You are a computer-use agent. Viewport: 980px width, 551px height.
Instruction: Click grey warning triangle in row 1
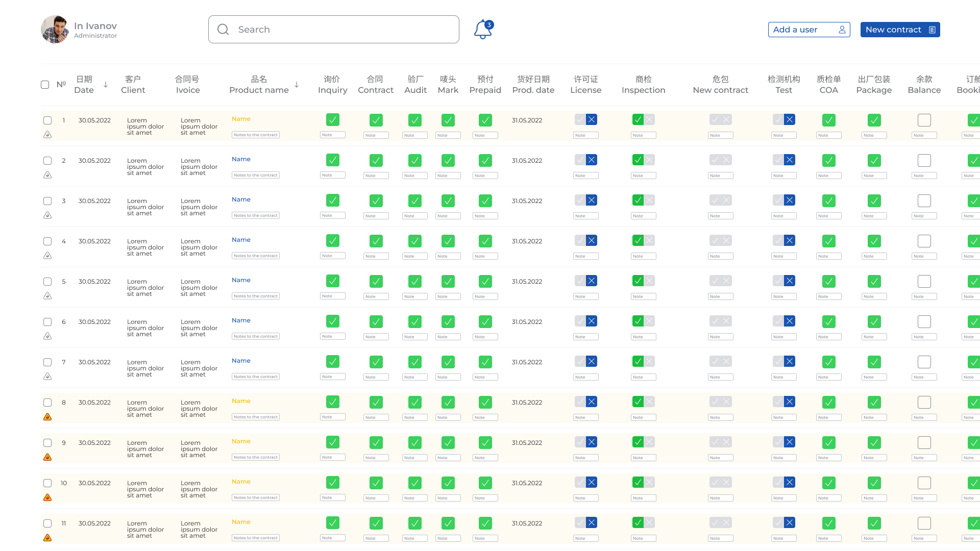[x=47, y=135]
